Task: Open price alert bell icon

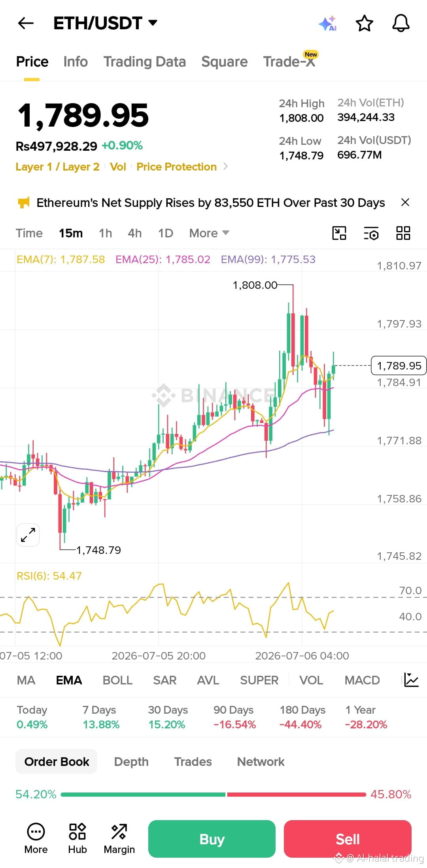Action: [x=401, y=23]
